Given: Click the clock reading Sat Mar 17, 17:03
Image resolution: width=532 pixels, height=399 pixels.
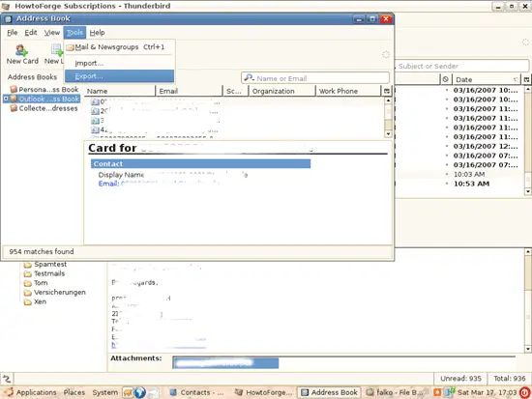Looking at the screenshot, I should tap(487, 392).
